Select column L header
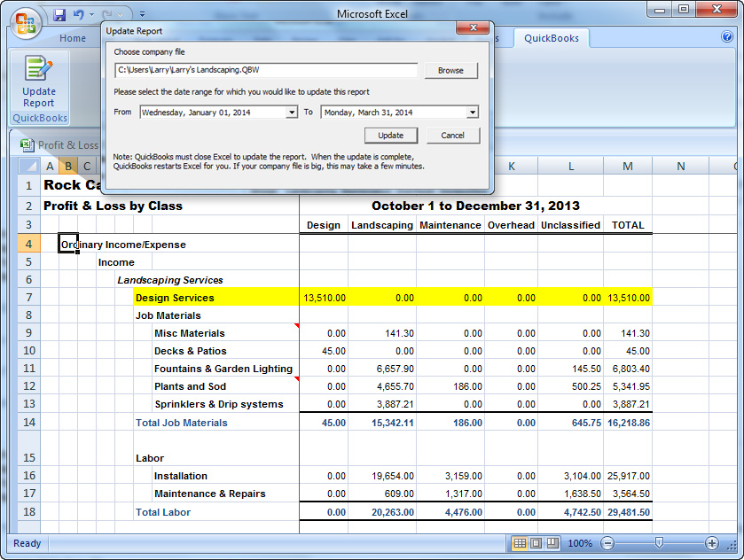The width and height of the screenshot is (744, 560). pyautogui.click(x=571, y=167)
